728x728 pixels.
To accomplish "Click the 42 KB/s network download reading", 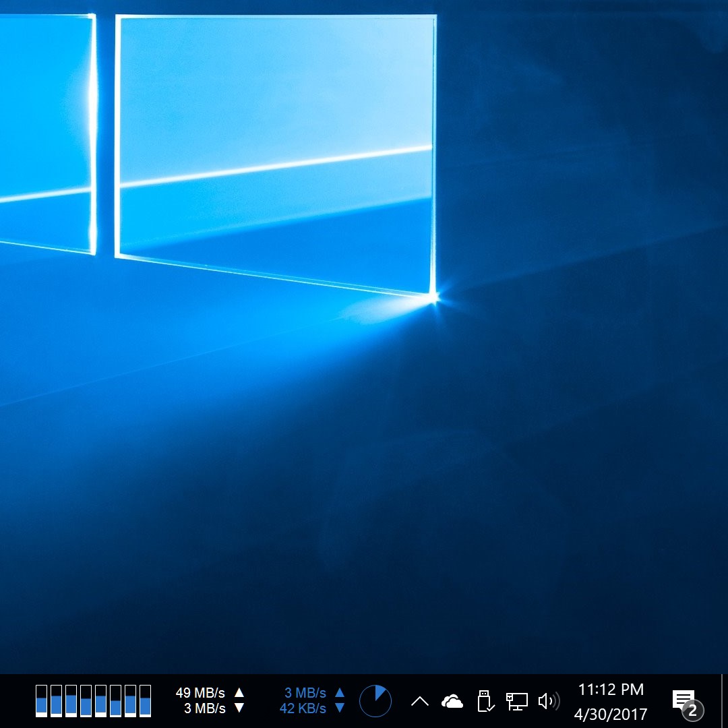I will coord(303,708).
